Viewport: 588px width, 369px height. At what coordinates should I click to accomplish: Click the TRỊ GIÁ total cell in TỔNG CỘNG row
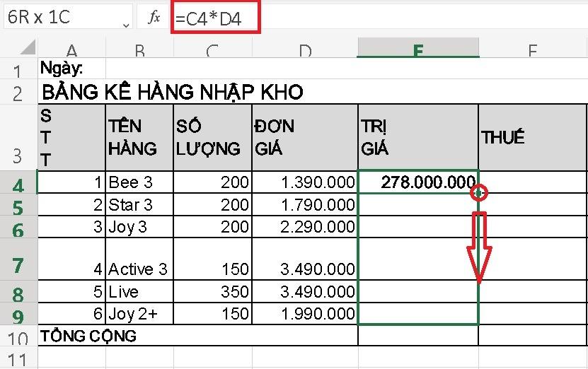[x=418, y=335]
